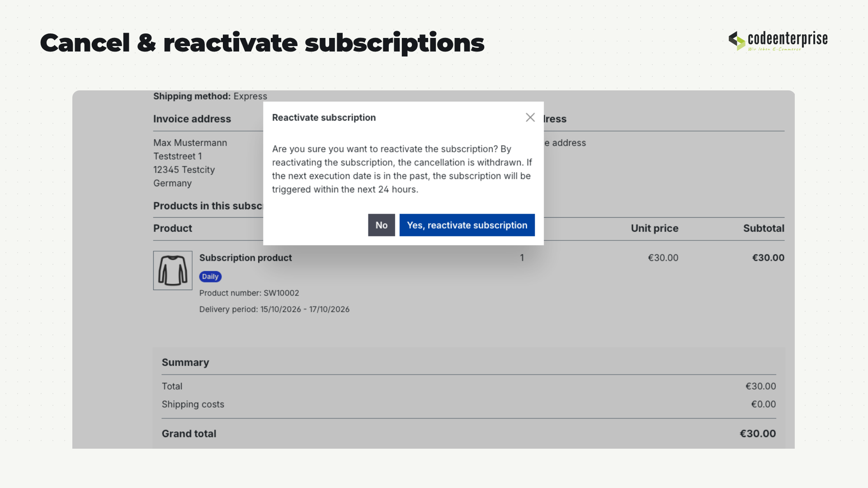Select the Teststreet 1 address line
The image size is (868, 488).
point(177,156)
